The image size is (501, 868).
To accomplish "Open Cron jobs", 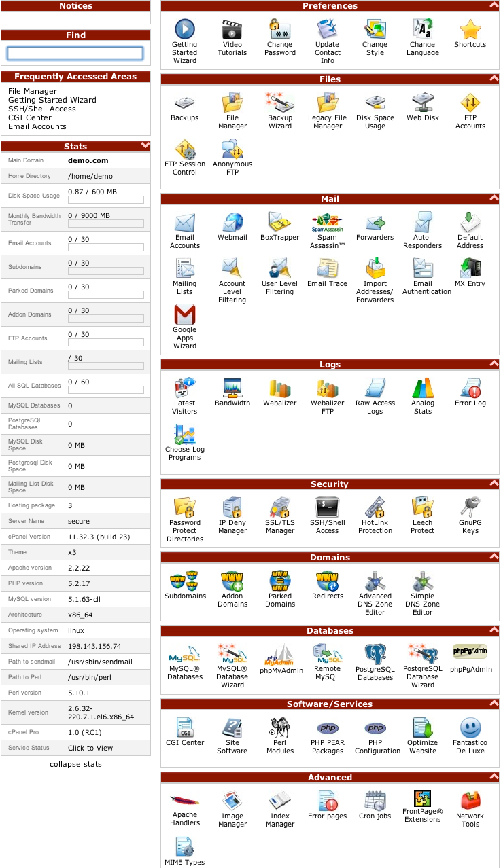I will coord(375,801).
